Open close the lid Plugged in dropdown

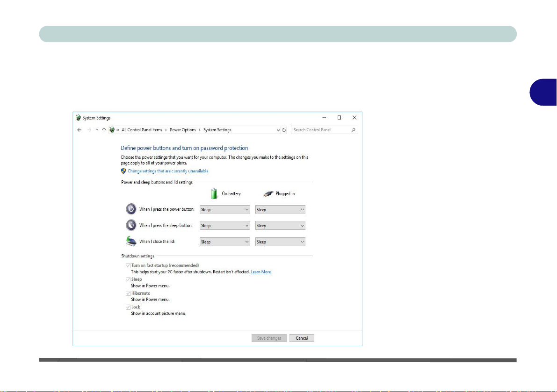pyautogui.click(x=280, y=242)
